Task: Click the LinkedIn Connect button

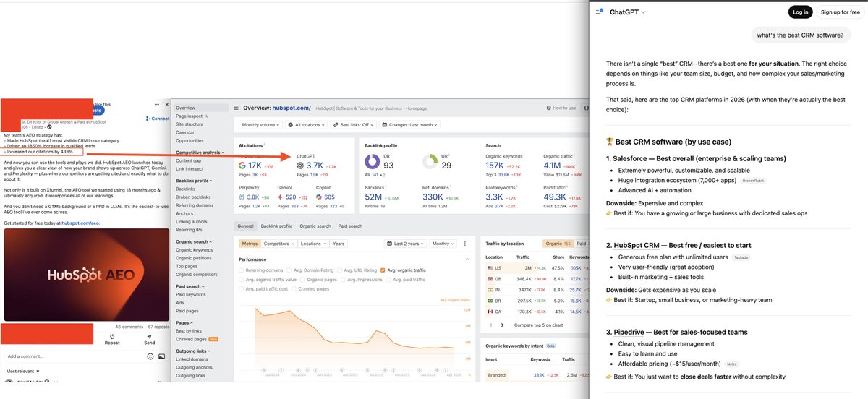Action: click(x=158, y=119)
